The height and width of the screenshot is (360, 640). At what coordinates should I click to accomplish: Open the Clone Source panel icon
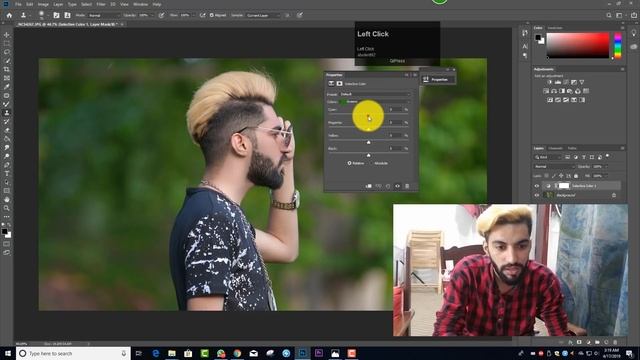click(67, 15)
